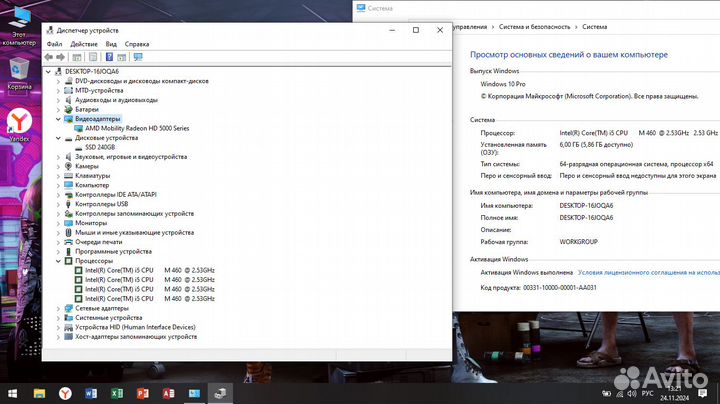Image resolution: width=720 pixels, height=404 pixels.
Task: Click the DVD-дисководы drive icon
Action: coord(68,81)
